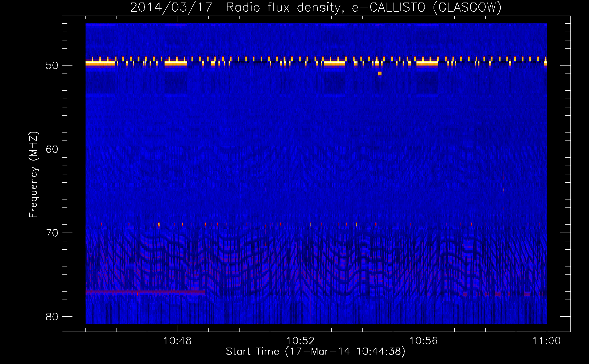Click the dark red horizontal line near 77 MHz
589x364 pixels.
click(145, 292)
